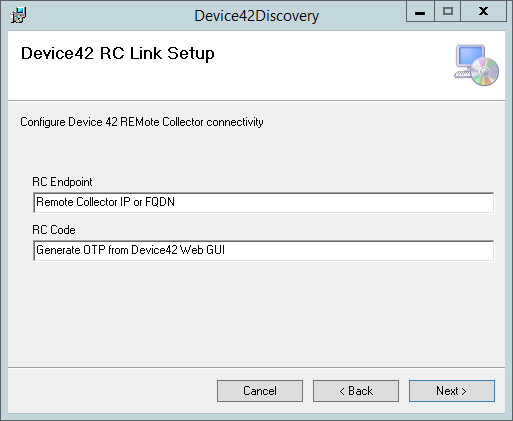Click the computer and disc setup graphic
513x421 pixels.
click(x=476, y=65)
